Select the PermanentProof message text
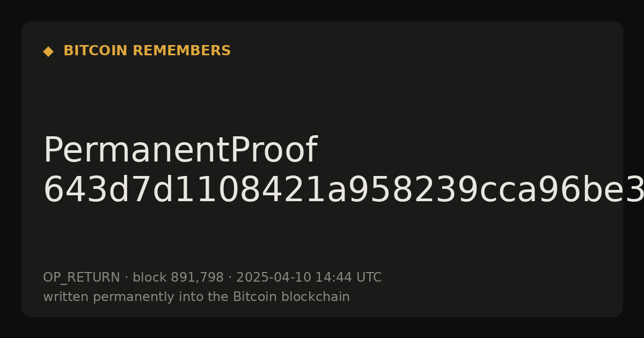This screenshot has height=338, width=644. pos(180,151)
